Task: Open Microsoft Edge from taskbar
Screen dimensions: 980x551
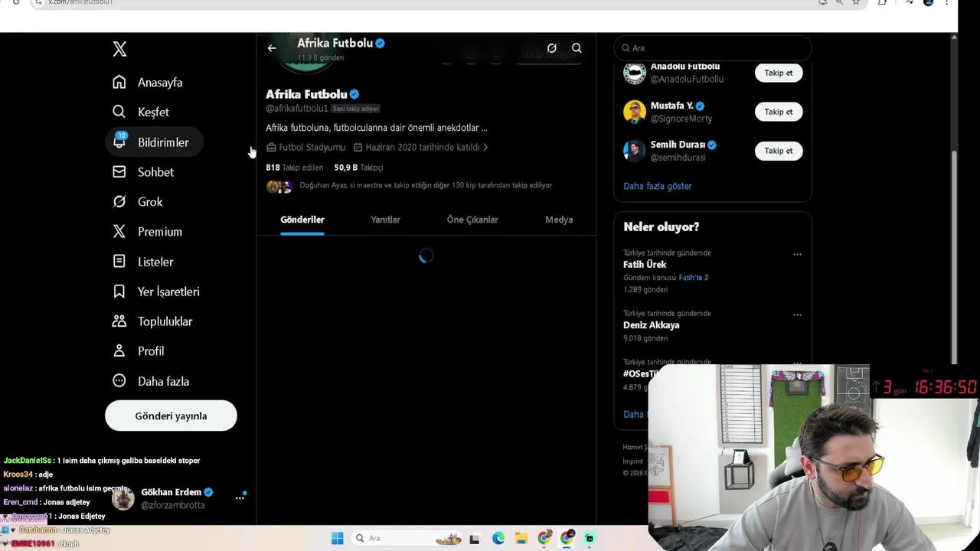Action: point(498,539)
